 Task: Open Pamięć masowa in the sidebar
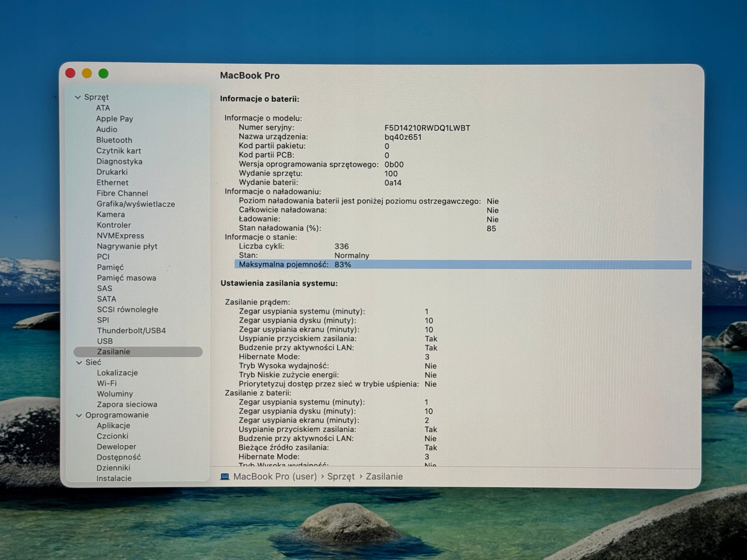(127, 278)
